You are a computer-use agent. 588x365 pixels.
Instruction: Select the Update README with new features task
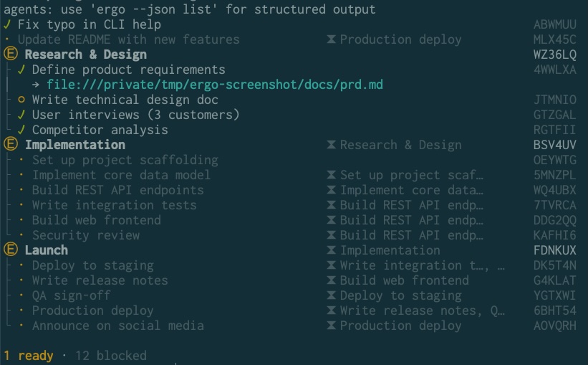point(128,39)
